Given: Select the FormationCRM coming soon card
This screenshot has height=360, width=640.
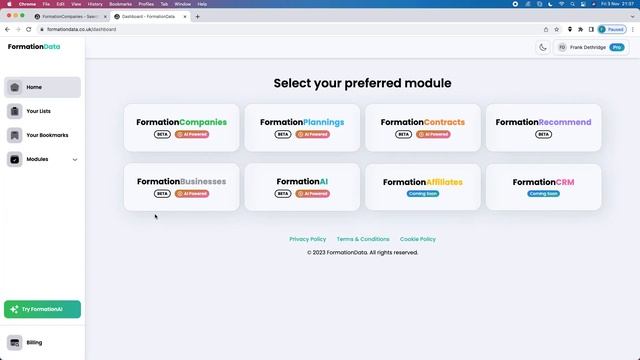Looking at the screenshot, I should click(543, 187).
